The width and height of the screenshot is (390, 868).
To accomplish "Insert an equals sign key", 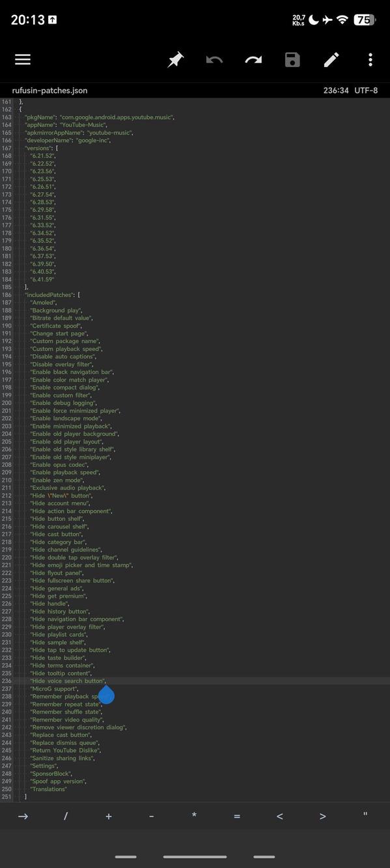I will pos(237,815).
